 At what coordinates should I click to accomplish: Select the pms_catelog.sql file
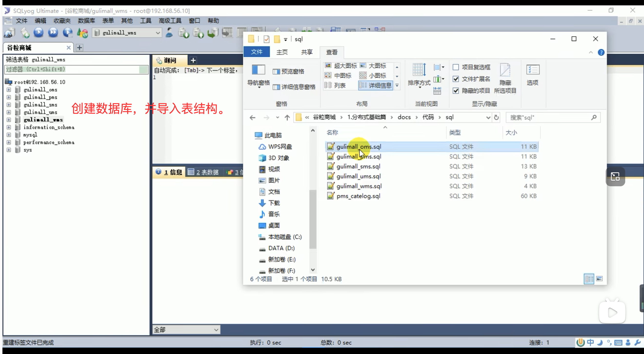click(358, 196)
